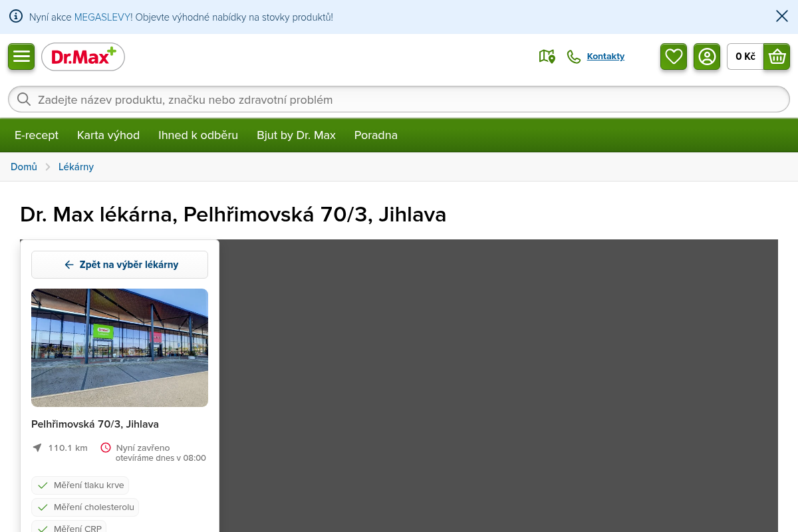Open the shopping basket icon
Screen dimensions: 798x532
click(x=777, y=57)
